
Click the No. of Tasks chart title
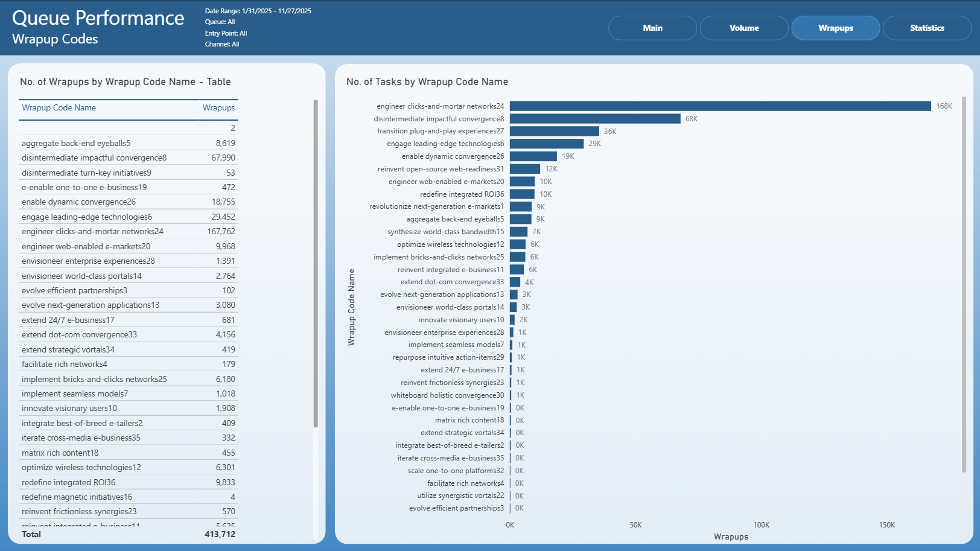tap(427, 82)
